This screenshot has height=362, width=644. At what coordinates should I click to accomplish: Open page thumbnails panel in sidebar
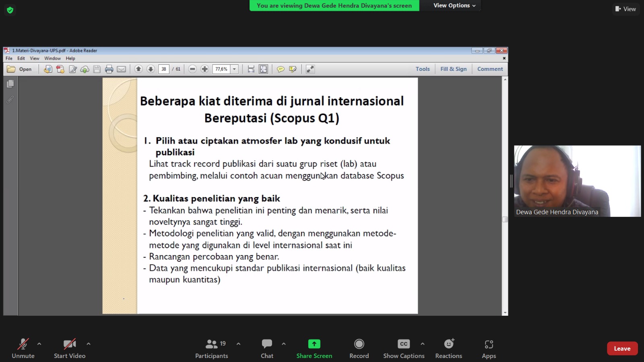pyautogui.click(x=10, y=84)
